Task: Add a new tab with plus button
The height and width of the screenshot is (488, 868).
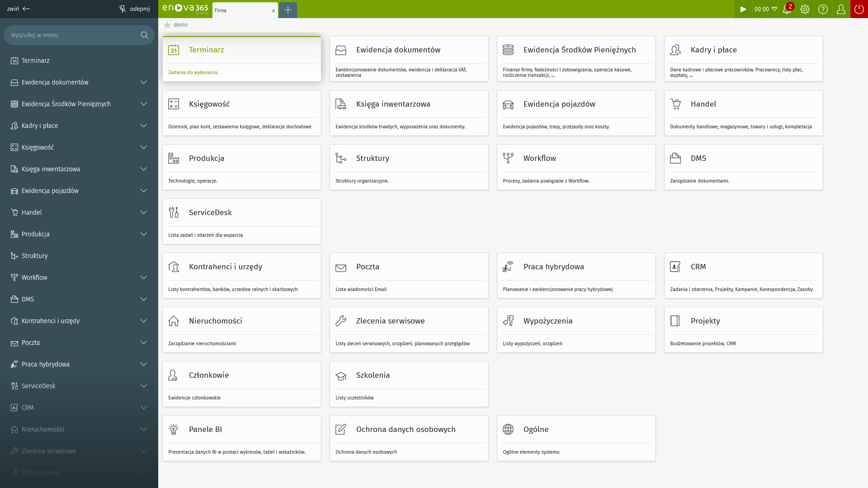Action: [288, 10]
